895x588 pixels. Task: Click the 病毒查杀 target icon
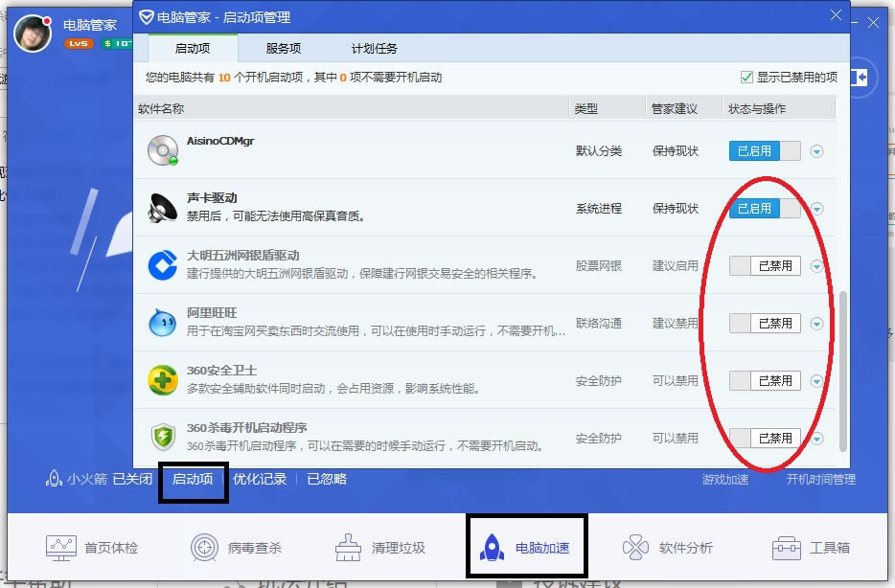click(204, 548)
